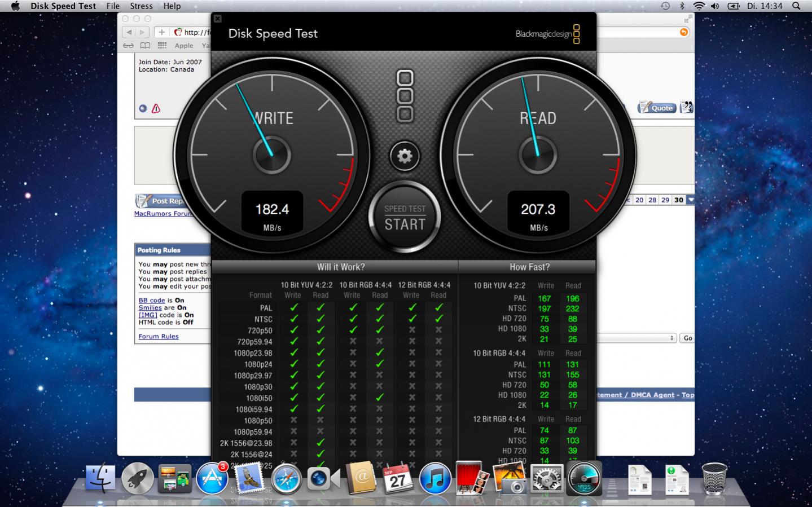Open Bluetooth menu bar icon
The height and width of the screenshot is (507, 812).
click(682, 6)
